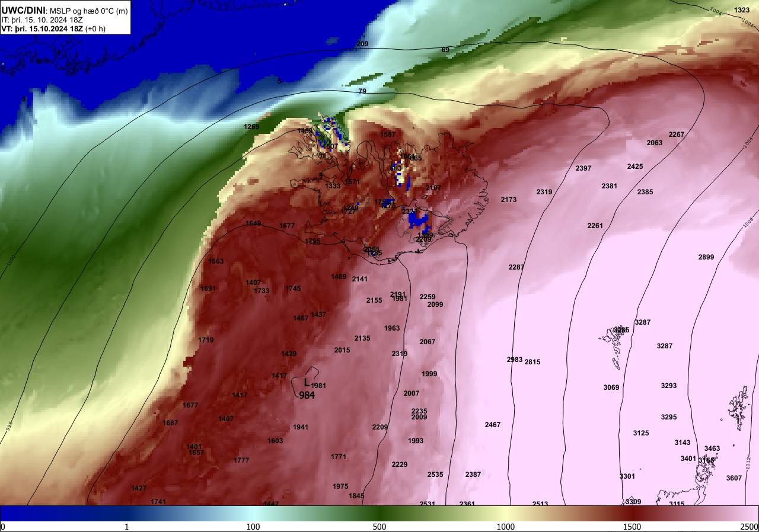Click the map value 3069
This screenshot has width=759, height=532.
point(611,387)
